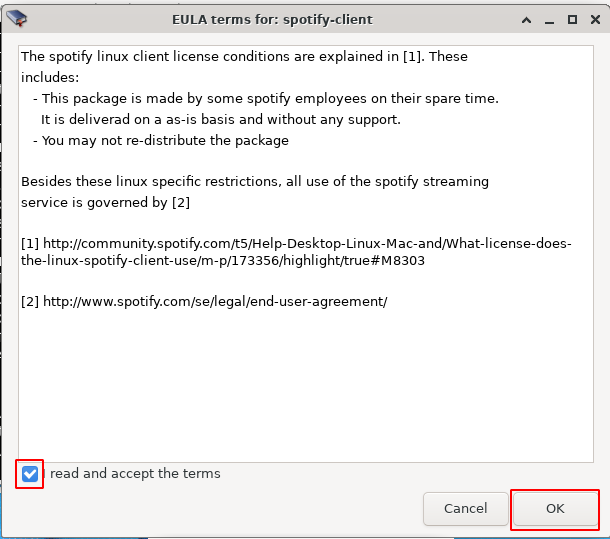The width and height of the screenshot is (610, 539).
Task: Uncheck the accept terms checkbox
Action: 30,474
